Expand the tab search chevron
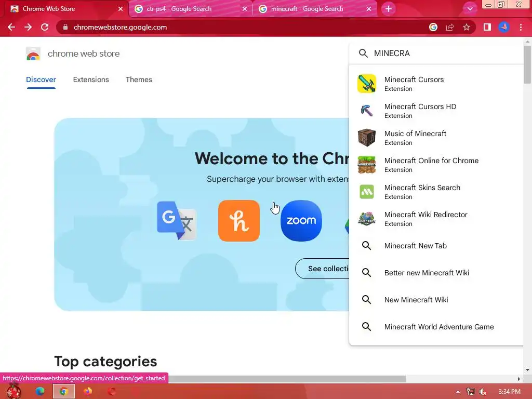 [470, 9]
